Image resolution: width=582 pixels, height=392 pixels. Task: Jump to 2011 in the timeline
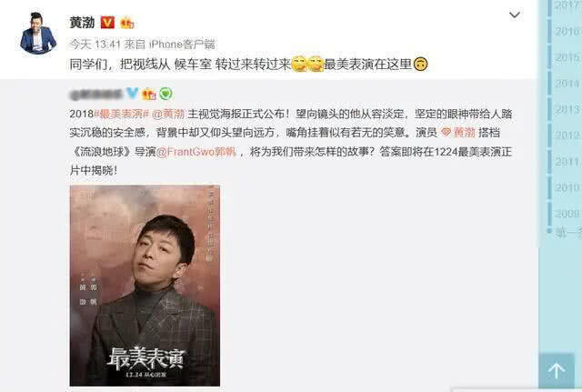[x=567, y=162]
